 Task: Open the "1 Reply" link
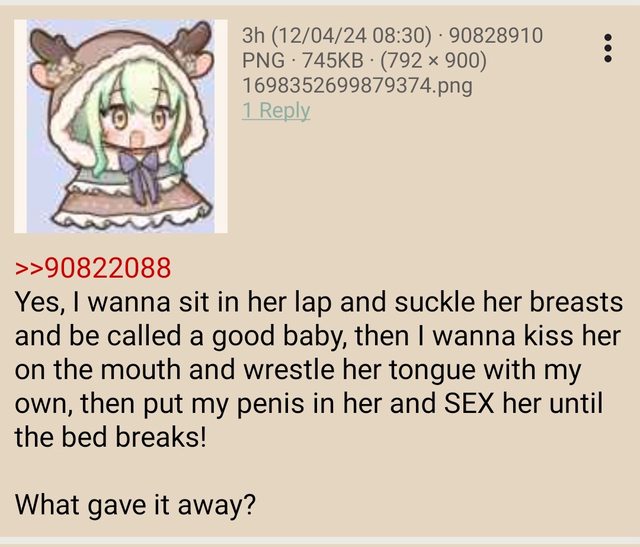click(276, 110)
